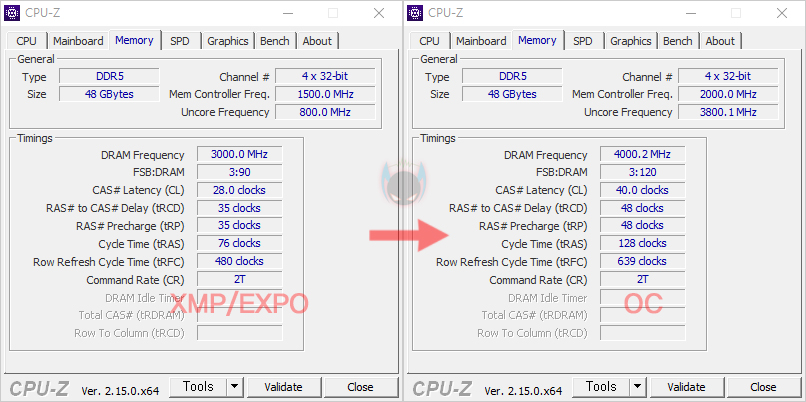Click the Tools button in right window
806x402 pixels.
601,387
